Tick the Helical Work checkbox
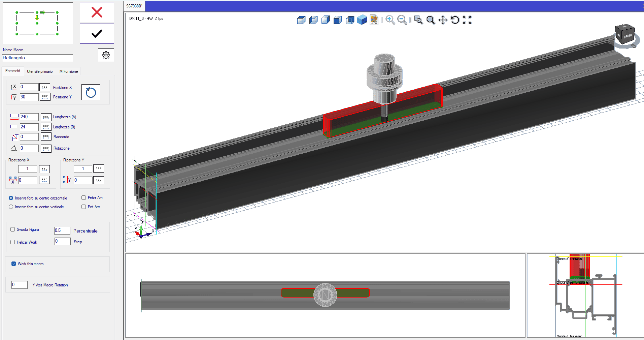Viewport: 644px width, 340px height. coord(13,242)
